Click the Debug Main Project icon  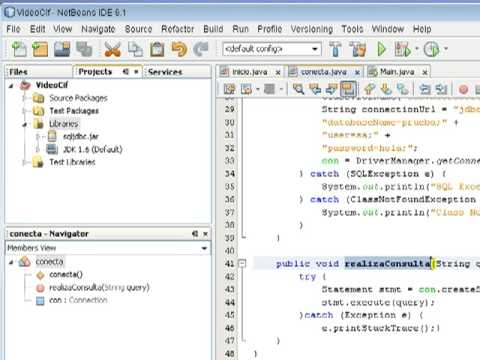402,49
